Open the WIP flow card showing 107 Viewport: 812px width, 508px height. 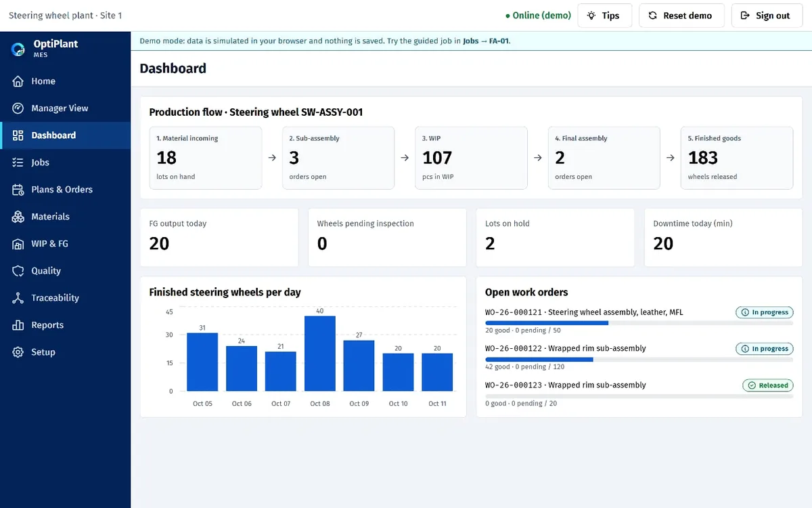(471, 158)
